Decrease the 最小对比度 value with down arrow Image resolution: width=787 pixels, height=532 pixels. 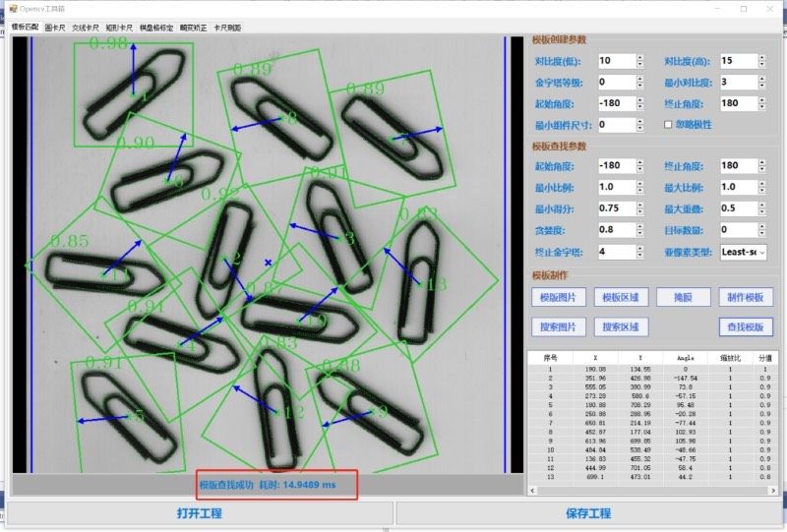pos(761,86)
